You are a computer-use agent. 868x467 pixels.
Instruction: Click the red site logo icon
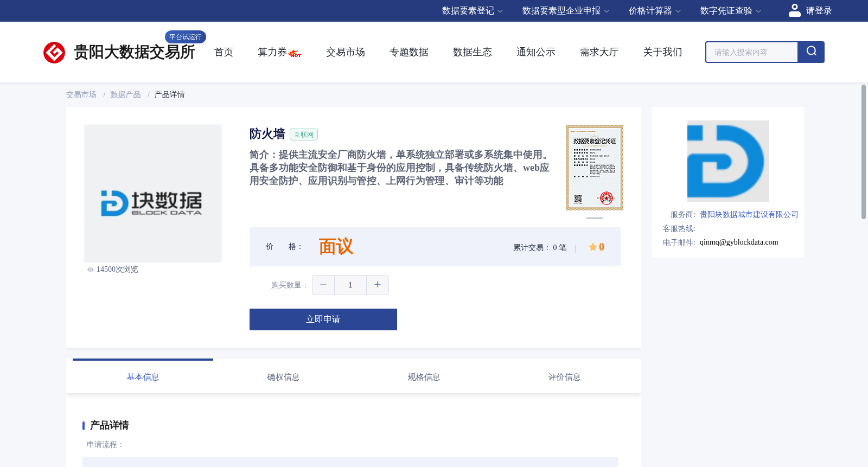(54, 53)
